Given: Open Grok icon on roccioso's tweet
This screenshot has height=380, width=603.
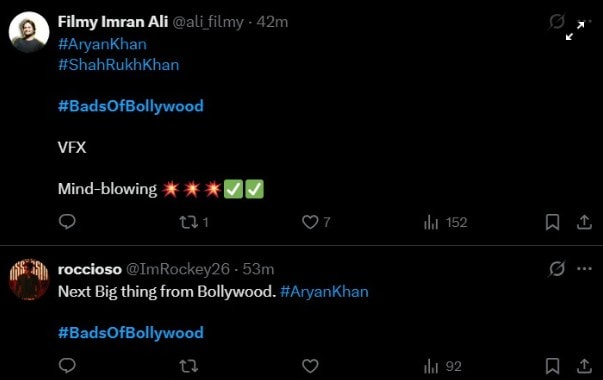Looking at the screenshot, I should (556, 268).
